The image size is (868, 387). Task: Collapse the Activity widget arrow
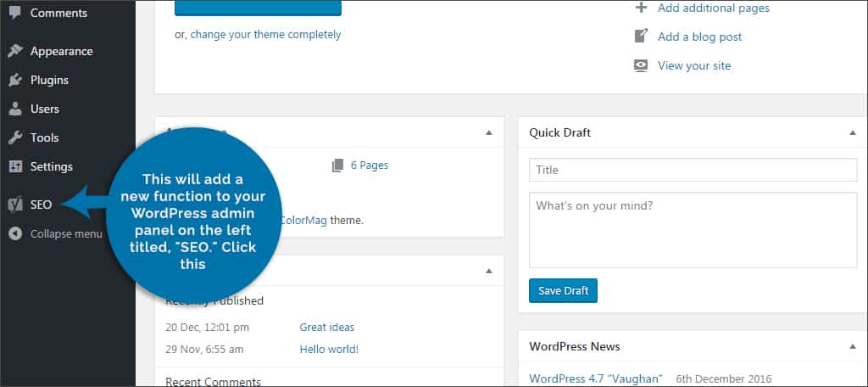[x=489, y=271]
